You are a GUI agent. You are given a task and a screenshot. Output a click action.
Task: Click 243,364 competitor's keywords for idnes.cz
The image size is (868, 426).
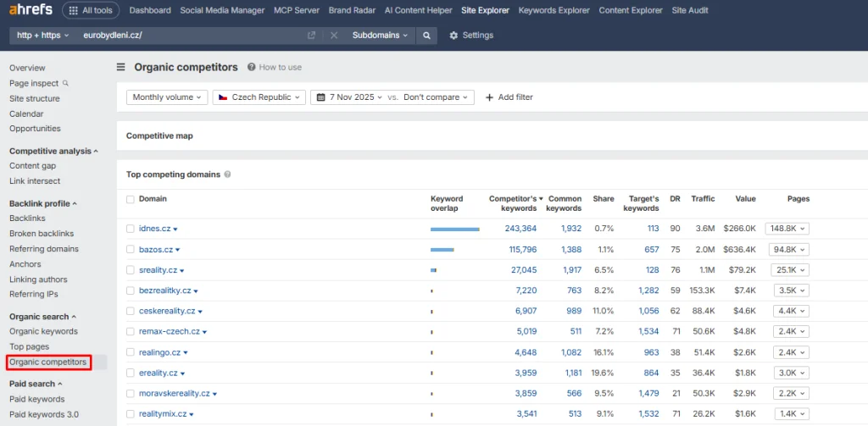coord(521,229)
